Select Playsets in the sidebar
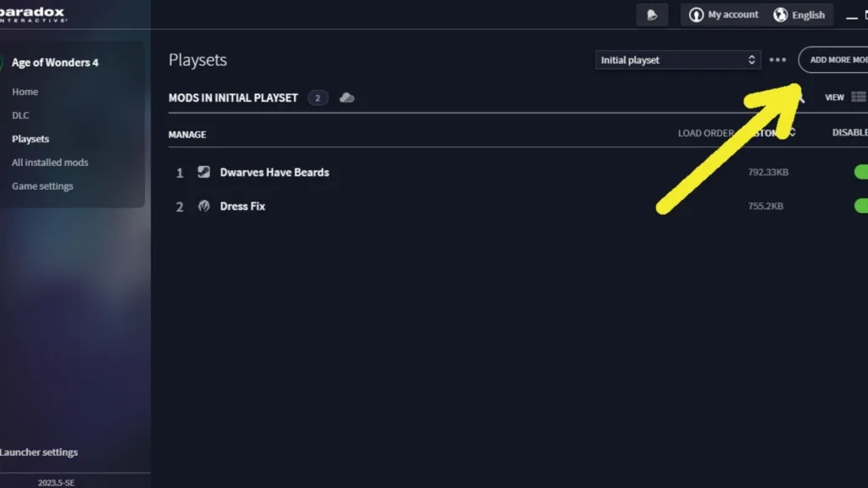This screenshot has width=868, height=488. [x=31, y=139]
